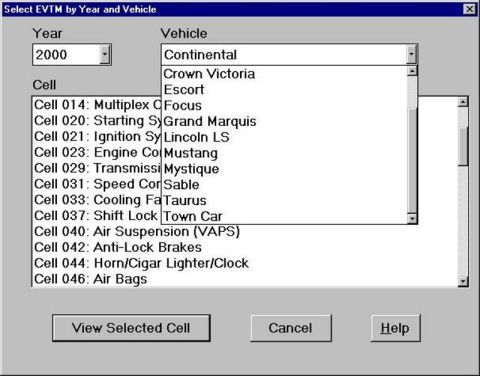Select Cell 040: Air Suspension (VAPS)
Image resolution: width=480 pixels, height=376 pixels.
click(245, 231)
